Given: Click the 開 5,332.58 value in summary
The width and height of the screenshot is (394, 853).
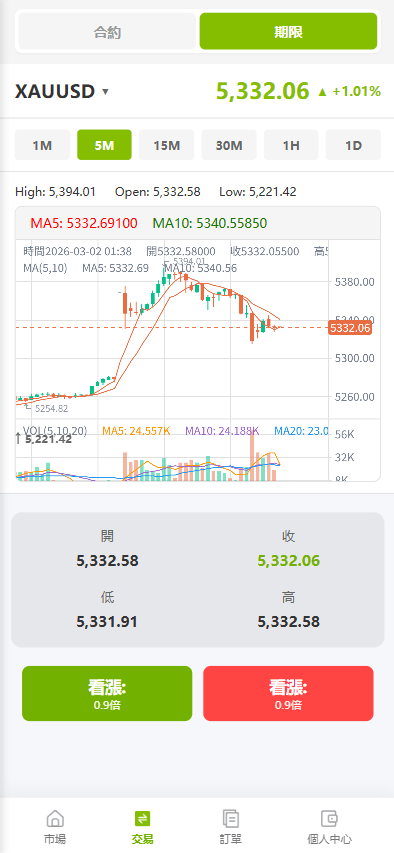Looking at the screenshot, I should click(107, 560).
